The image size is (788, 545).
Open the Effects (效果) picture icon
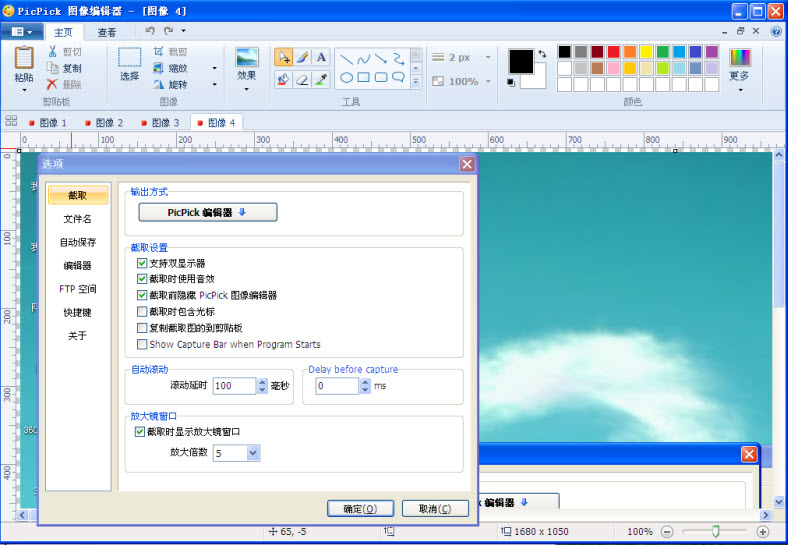tap(247, 57)
